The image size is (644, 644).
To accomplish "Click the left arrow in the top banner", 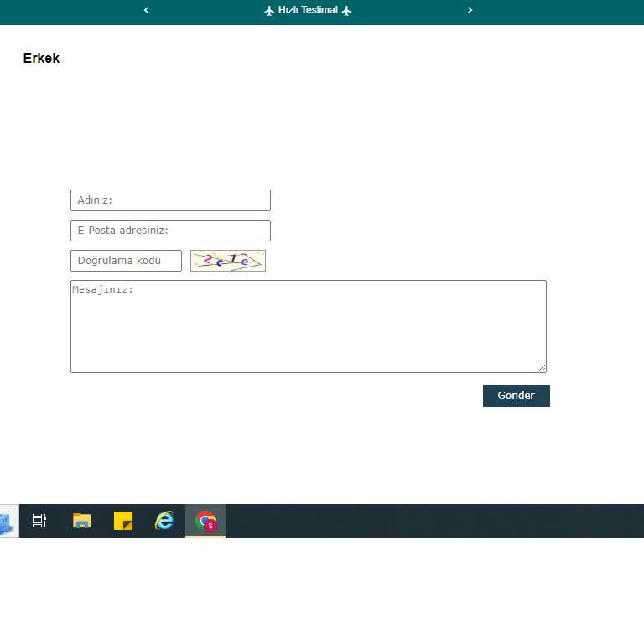I will 147,10.
